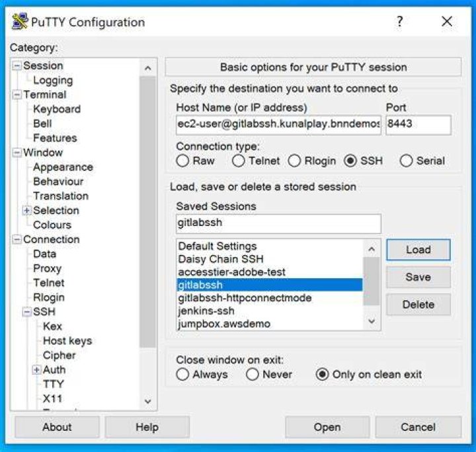Select highlighted gitlabssh session in list

pyautogui.click(x=270, y=285)
